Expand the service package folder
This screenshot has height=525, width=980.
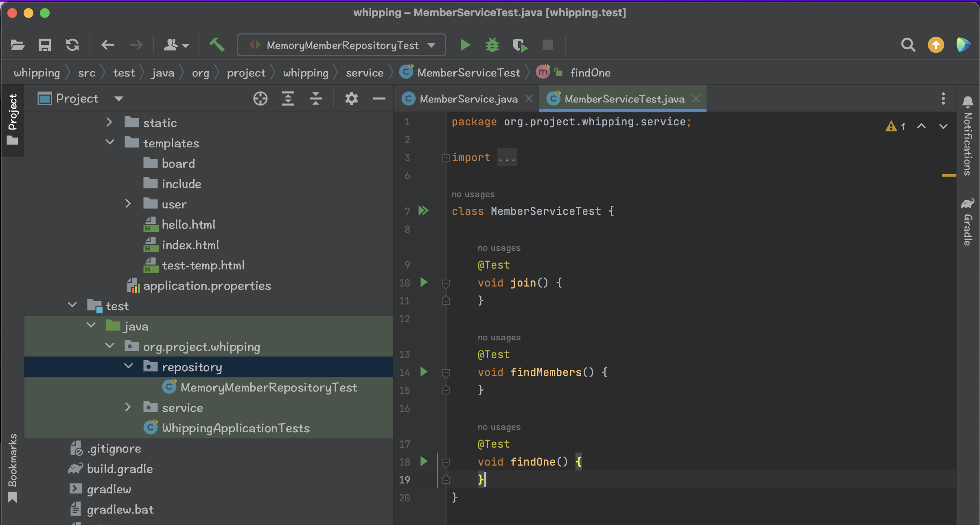coord(128,407)
